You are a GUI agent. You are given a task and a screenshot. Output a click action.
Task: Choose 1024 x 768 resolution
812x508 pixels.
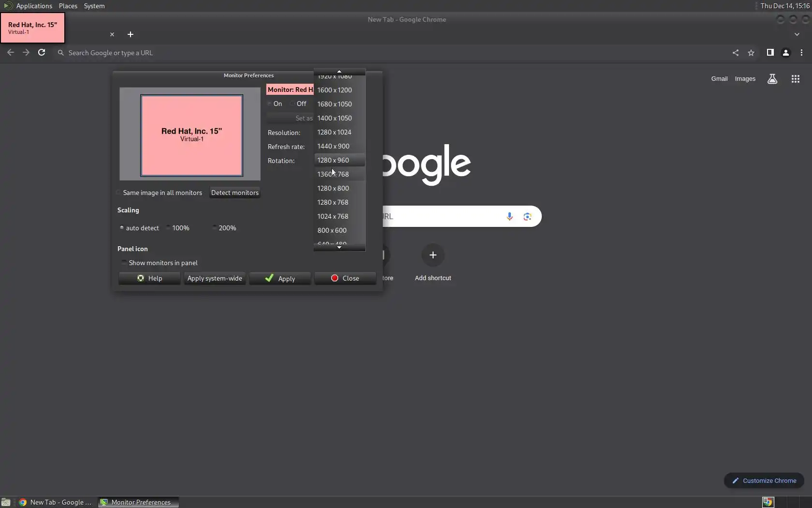339,216
